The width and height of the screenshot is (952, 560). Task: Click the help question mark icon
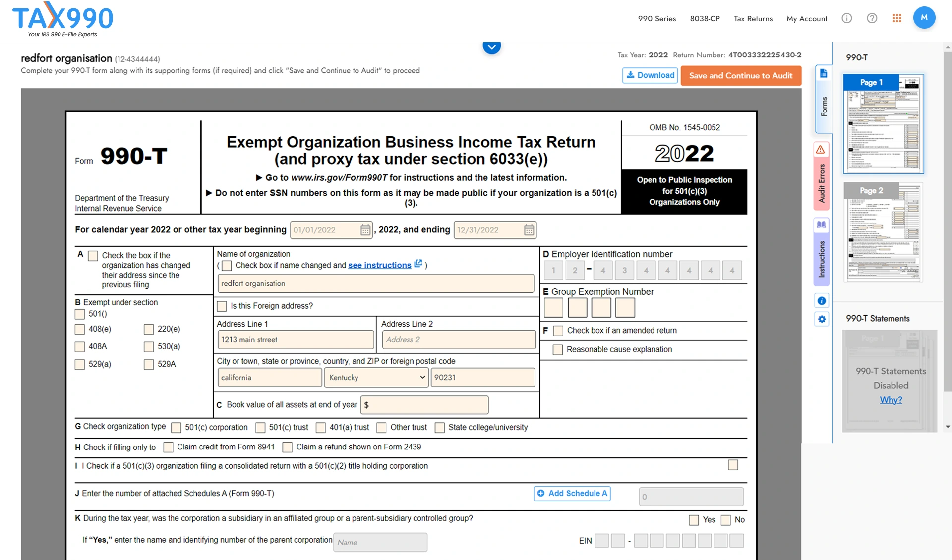click(871, 18)
